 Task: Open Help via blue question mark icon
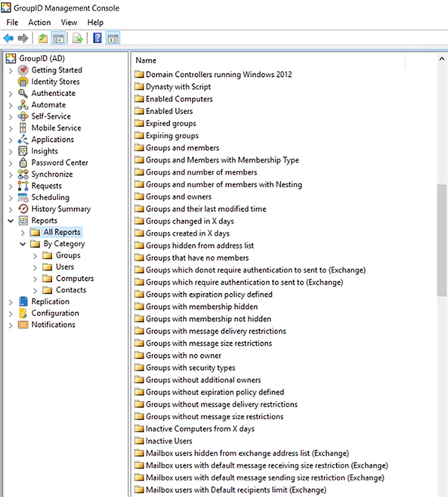[x=97, y=38]
